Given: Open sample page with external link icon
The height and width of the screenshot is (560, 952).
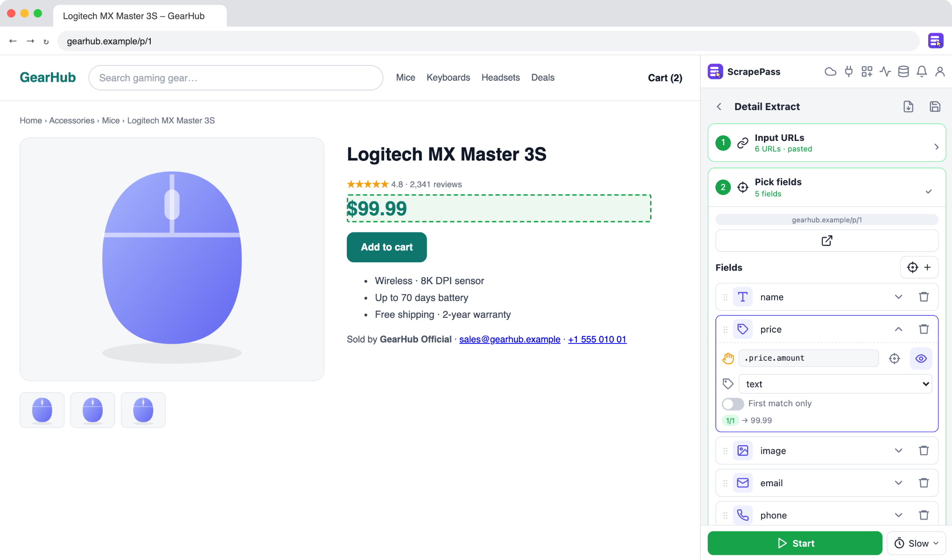Looking at the screenshot, I should [x=826, y=240].
